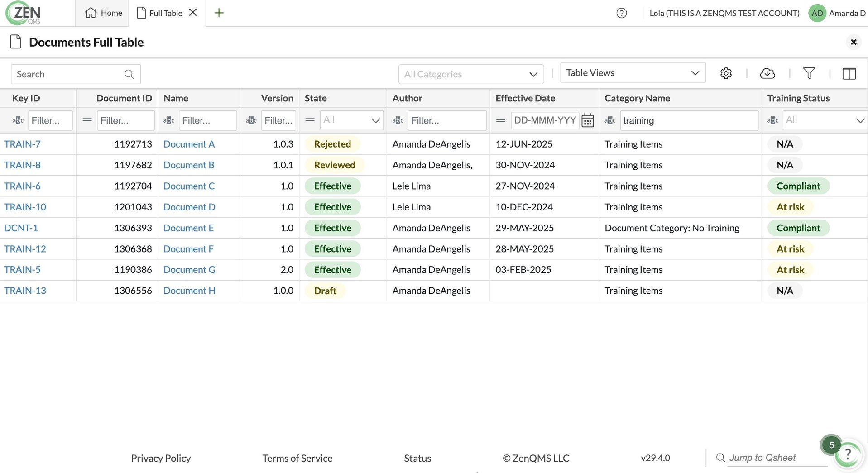Click the search magnifier icon
868x473 pixels.
129,74
